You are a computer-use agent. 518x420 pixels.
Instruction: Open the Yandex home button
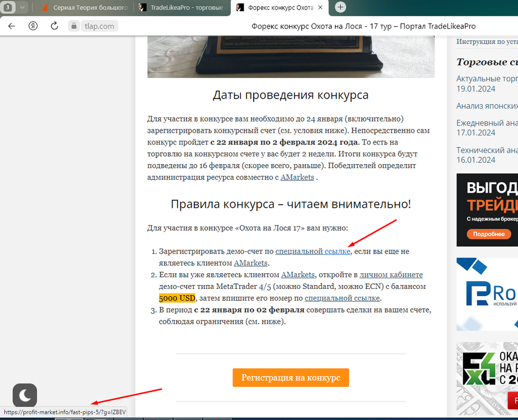click(32, 26)
